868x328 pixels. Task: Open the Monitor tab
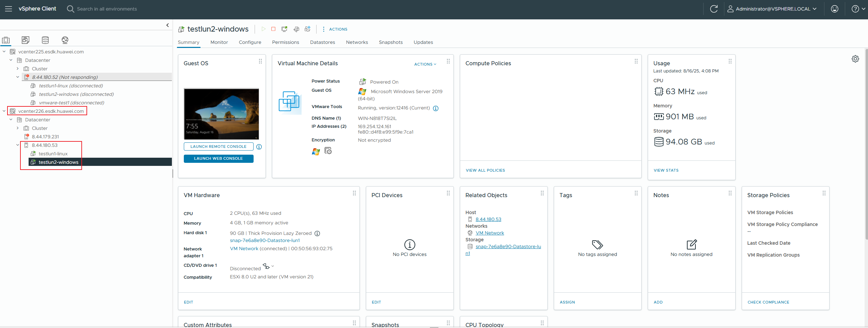pos(219,42)
